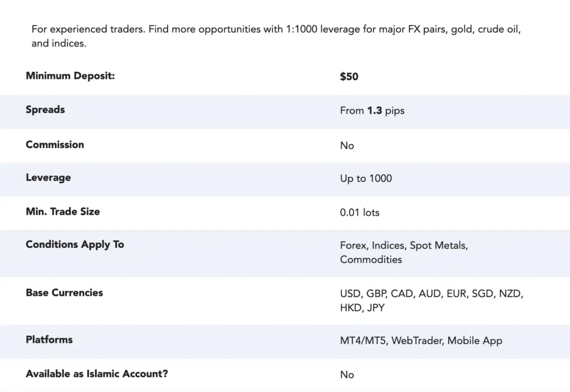Click the experienced traders description paragraph
Screen dimensions: 570x392
point(276,36)
